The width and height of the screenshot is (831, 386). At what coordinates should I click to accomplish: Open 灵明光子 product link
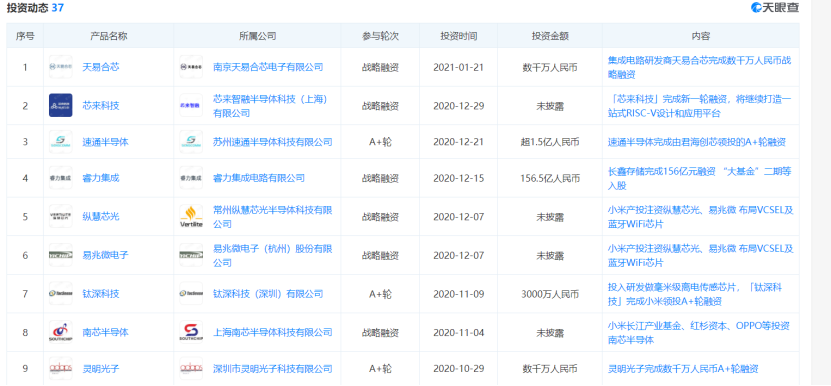coord(101,369)
